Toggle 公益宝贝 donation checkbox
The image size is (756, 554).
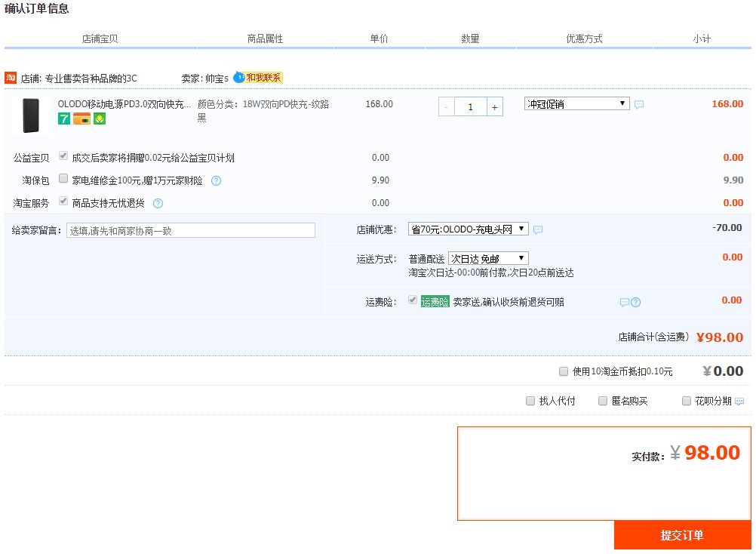(63, 155)
